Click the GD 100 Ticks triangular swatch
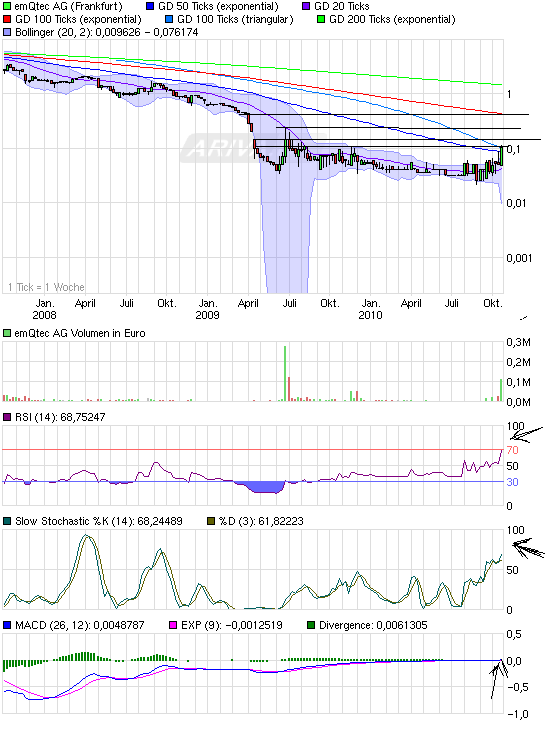The image size is (545, 748). click(169, 20)
